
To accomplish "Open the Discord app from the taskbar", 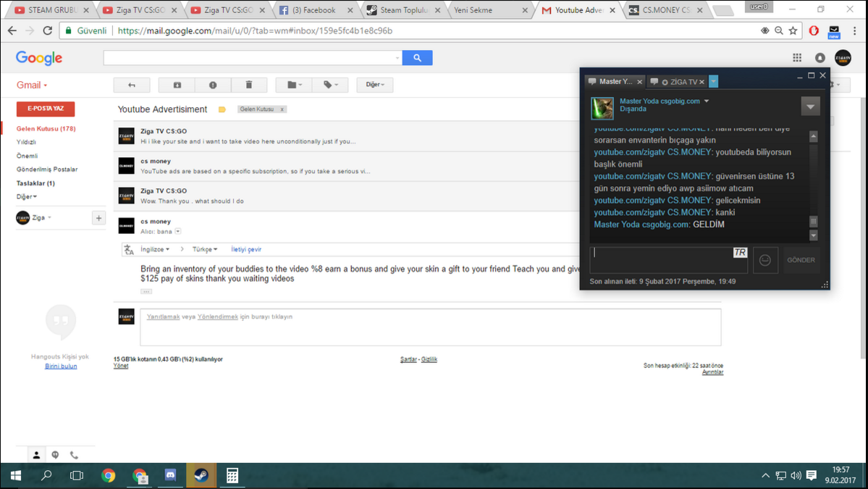I will coord(170,475).
